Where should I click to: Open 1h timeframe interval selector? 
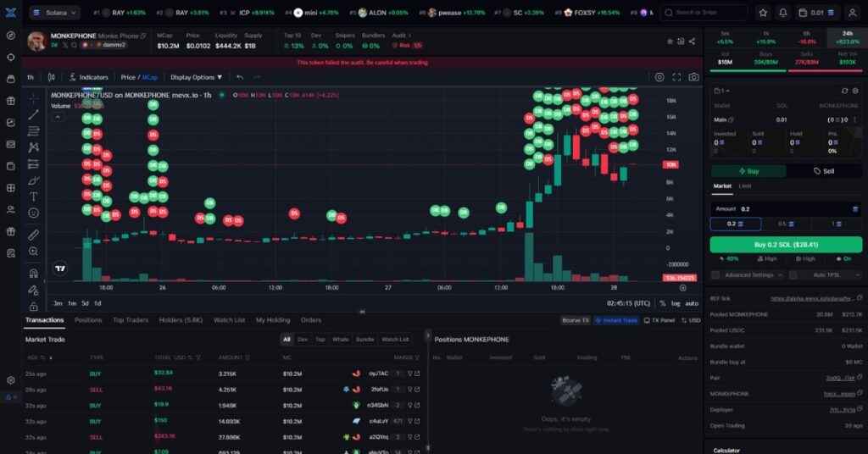tap(31, 77)
